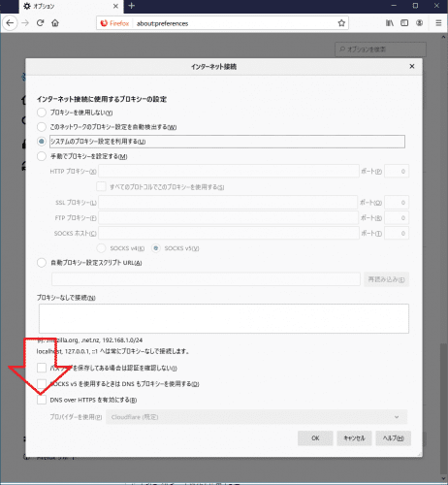
Task: Go to the Firefox home page icon
Action: click(x=55, y=23)
